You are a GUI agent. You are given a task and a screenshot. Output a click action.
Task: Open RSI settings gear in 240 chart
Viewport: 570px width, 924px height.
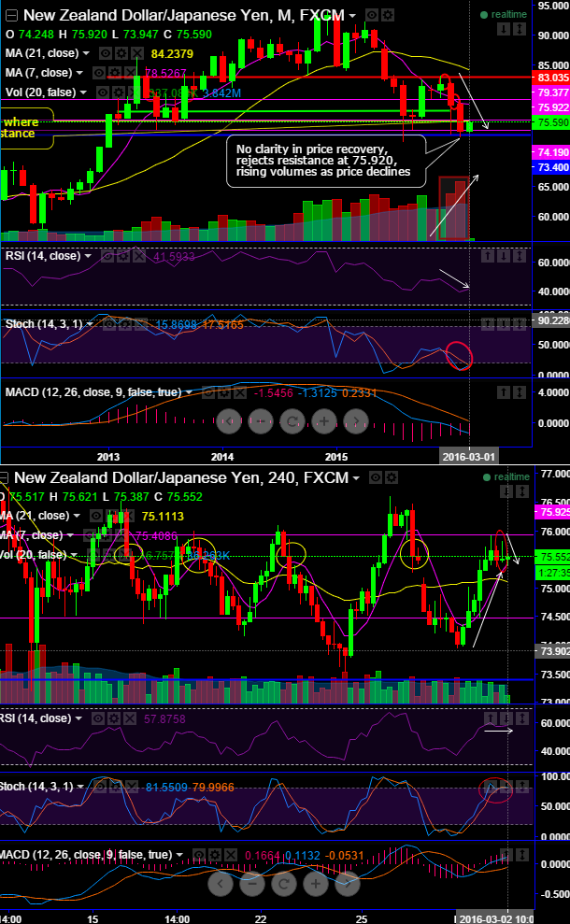114,718
